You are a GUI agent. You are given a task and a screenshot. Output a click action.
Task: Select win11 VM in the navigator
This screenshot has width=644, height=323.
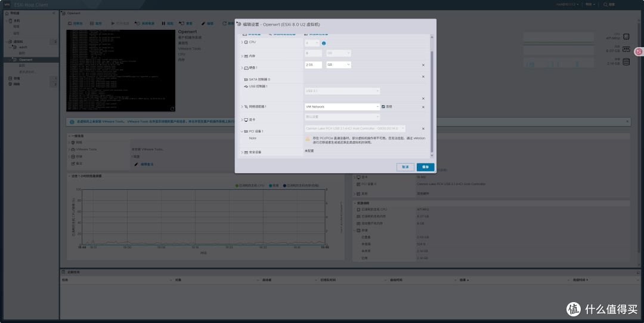pos(23,47)
